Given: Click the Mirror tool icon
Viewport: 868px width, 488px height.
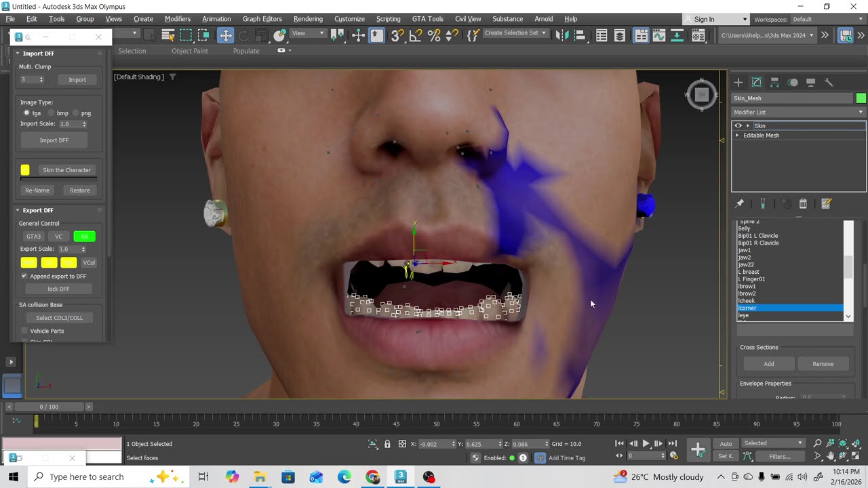Looking at the screenshot, I should [x=561, y=35].
